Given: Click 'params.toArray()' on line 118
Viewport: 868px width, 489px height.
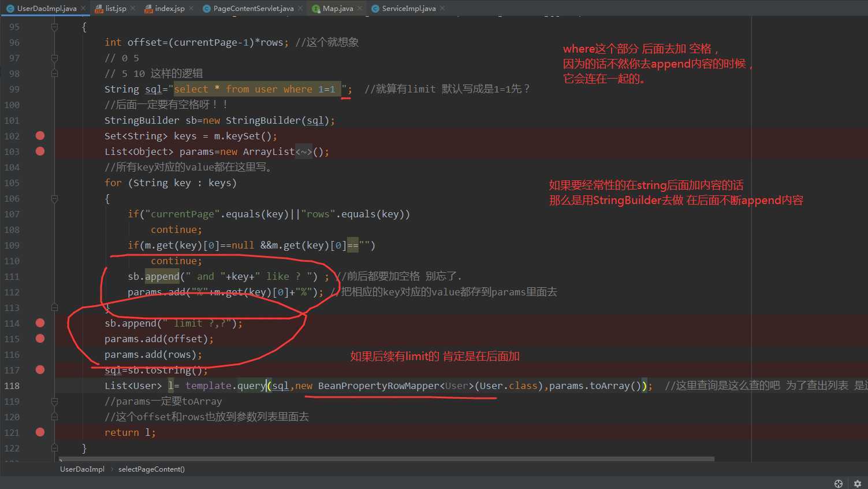Looking at the screenshot, I should coord(595,386).
